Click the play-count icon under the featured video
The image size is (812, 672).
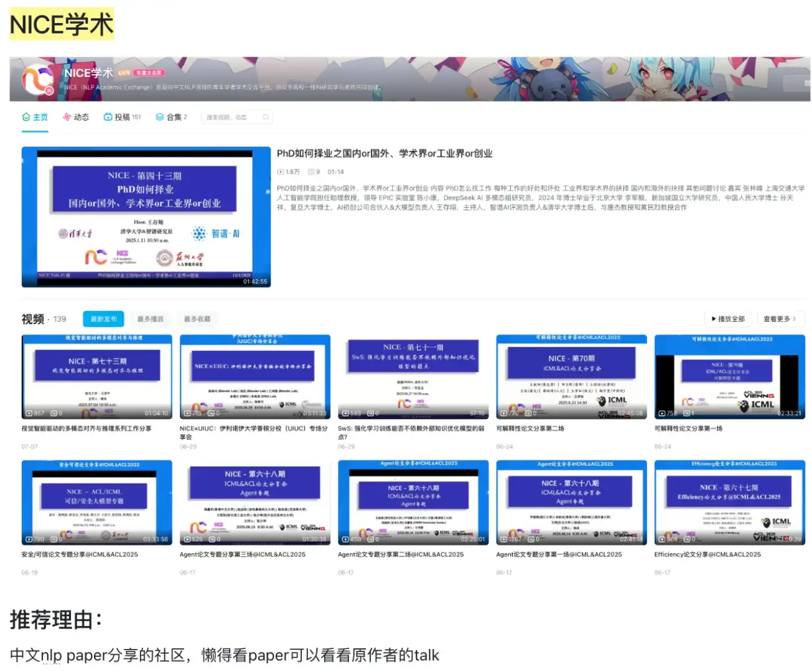[x=280, y=172]
